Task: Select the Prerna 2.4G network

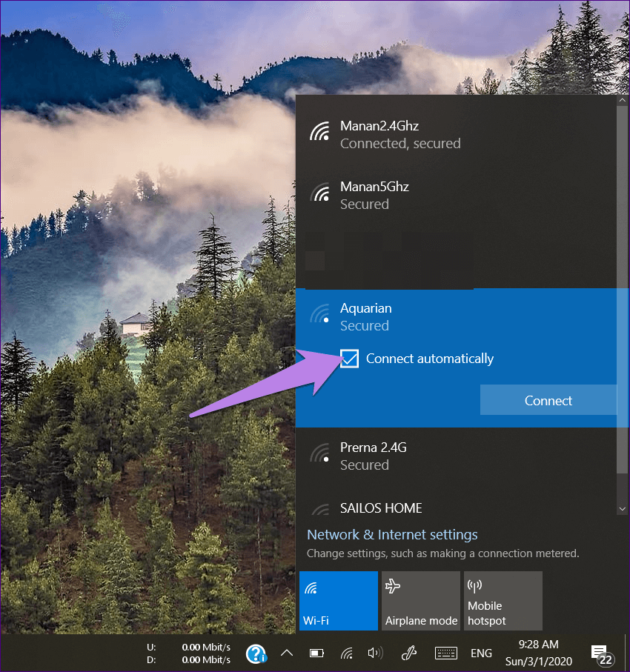Action: 457,456
